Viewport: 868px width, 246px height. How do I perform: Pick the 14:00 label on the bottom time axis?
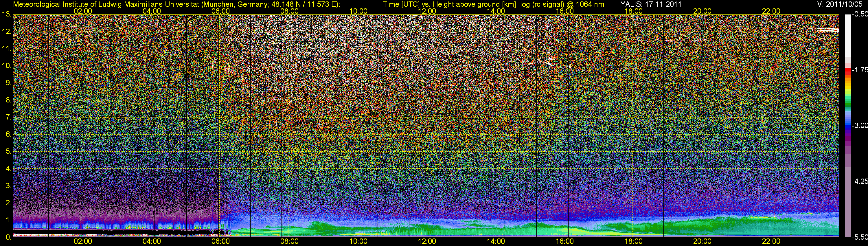496,241
